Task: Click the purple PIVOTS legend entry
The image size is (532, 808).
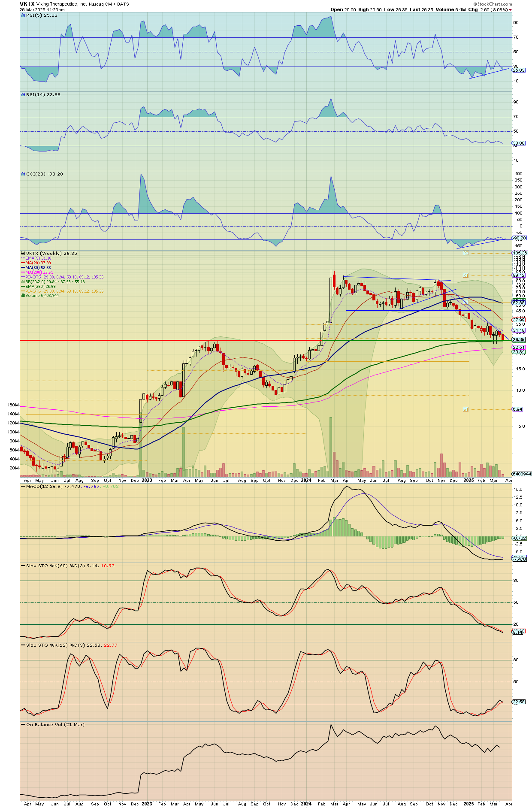Action: click(65, 277)
